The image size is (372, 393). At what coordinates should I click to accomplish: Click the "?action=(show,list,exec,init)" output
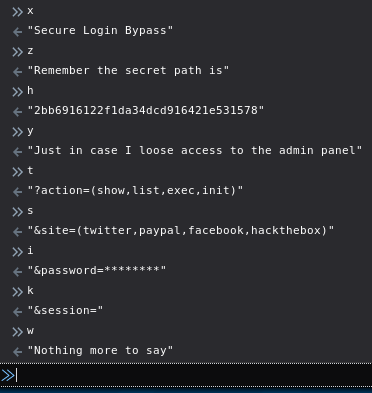point(135,190)
